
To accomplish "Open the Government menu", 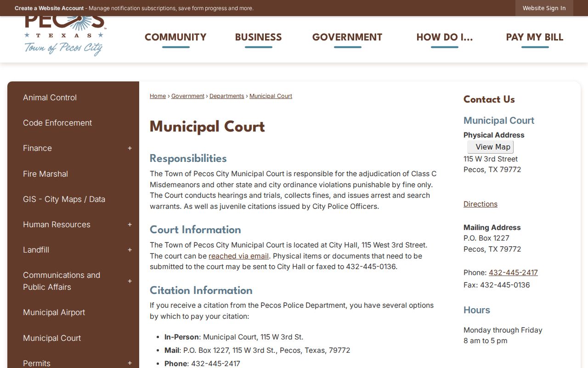I will [x=347, y=37].
